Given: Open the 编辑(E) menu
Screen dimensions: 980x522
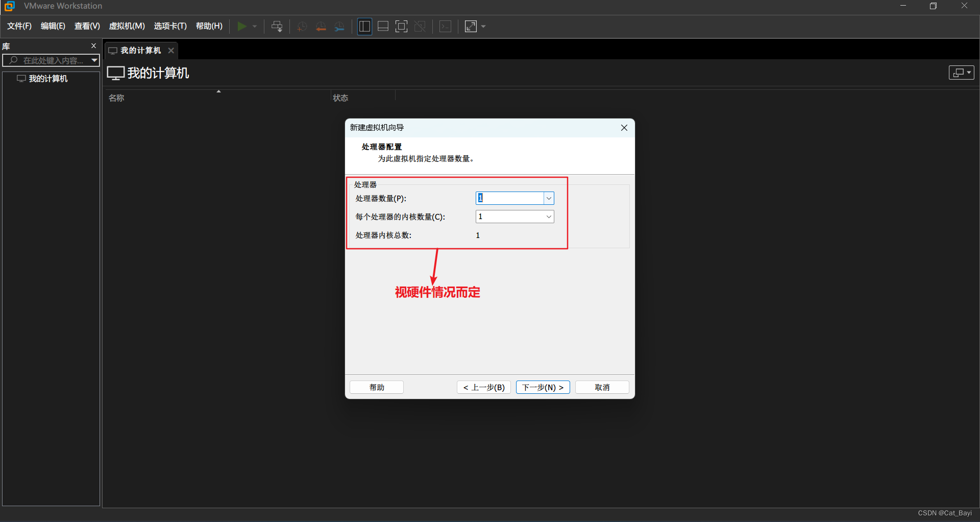Looking at the screenshot, I should point(53,26).
